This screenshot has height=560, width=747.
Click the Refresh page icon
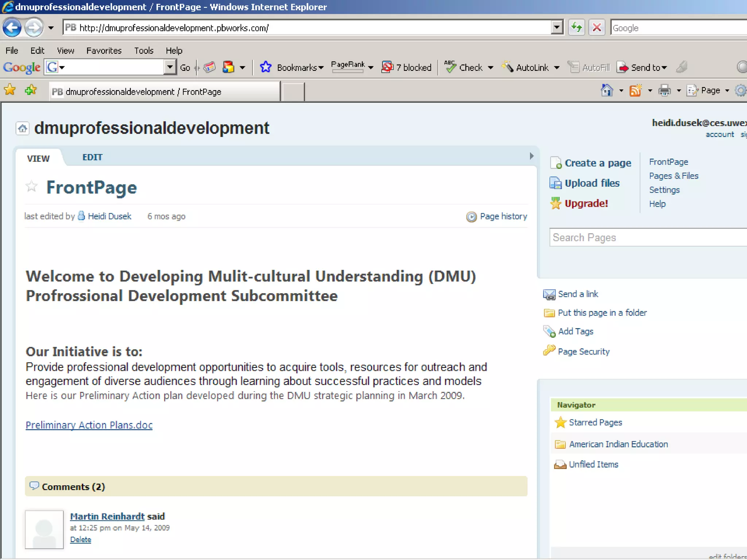pos(576,27)
